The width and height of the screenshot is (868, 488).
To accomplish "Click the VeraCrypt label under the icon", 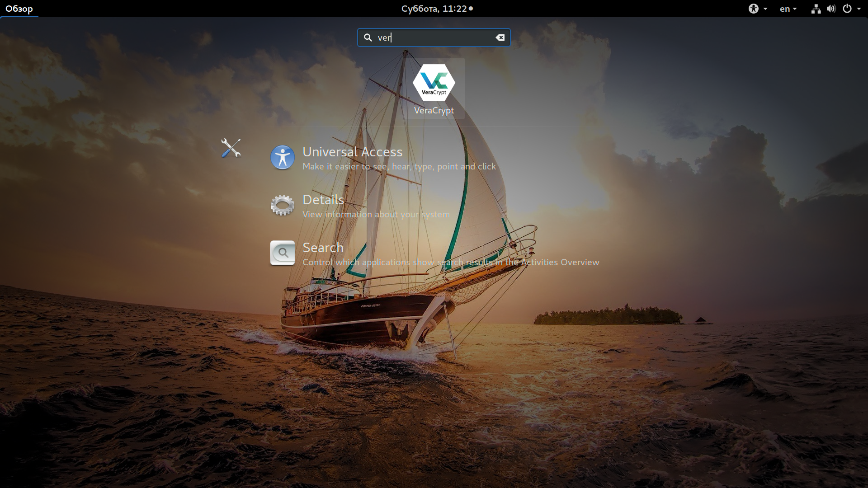I will 434,111.
